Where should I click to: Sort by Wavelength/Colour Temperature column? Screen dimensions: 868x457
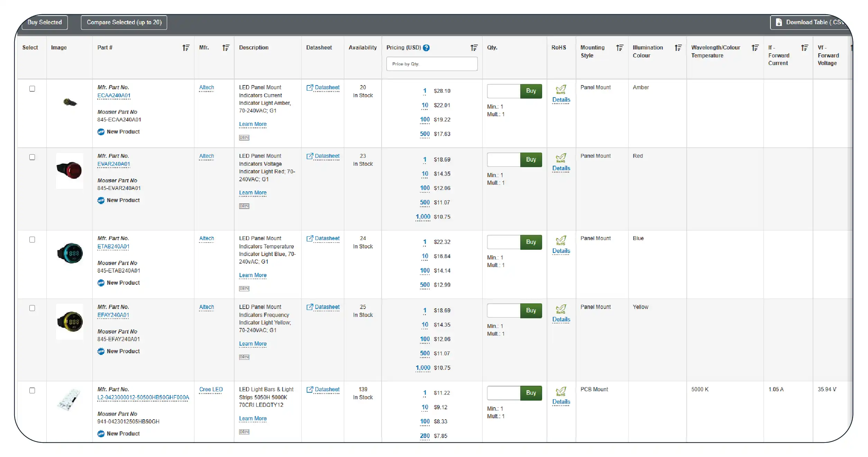(x=755, y=48)
